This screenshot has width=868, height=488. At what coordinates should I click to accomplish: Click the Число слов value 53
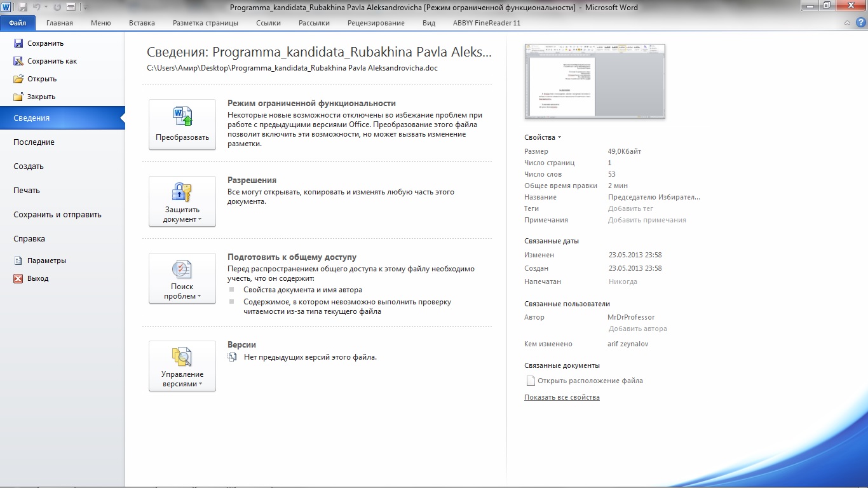click(611, 174)
